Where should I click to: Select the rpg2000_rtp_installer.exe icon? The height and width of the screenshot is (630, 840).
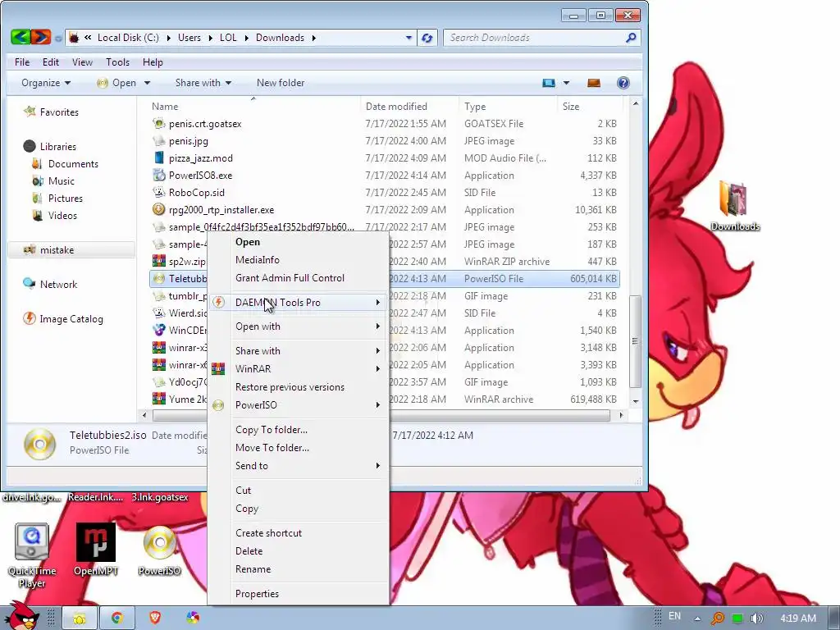coord(158,209)
